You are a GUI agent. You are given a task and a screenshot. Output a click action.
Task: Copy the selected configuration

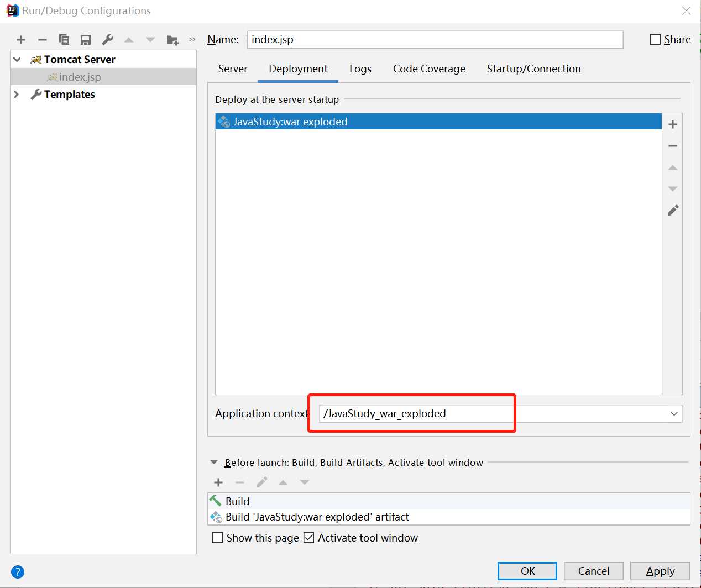point(64,40)
